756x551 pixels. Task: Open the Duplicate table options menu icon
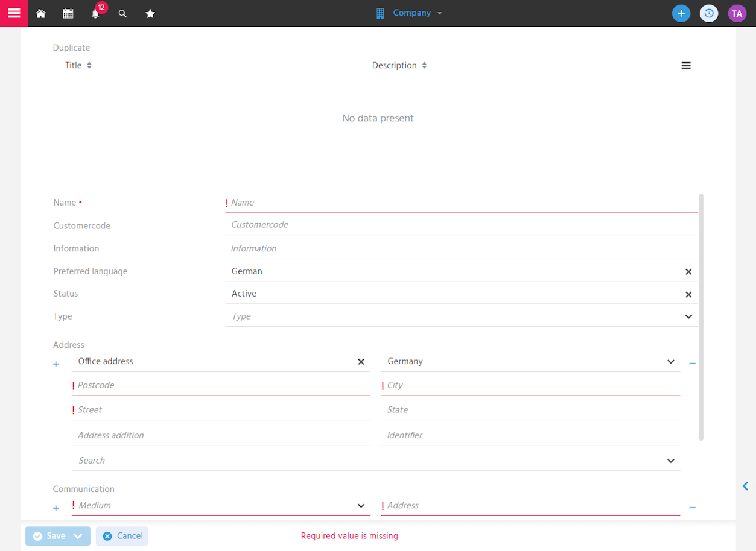[x=686, y=66]
